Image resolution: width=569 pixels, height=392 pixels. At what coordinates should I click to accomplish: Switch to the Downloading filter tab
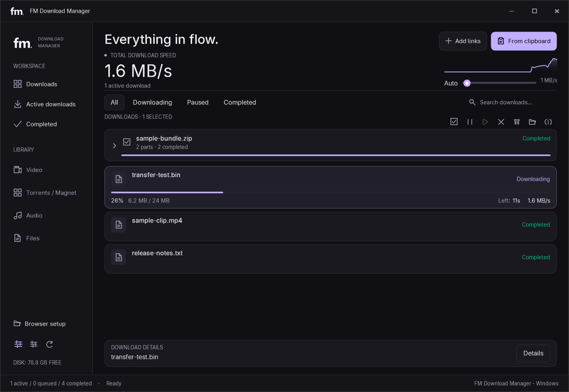point(153,102)
